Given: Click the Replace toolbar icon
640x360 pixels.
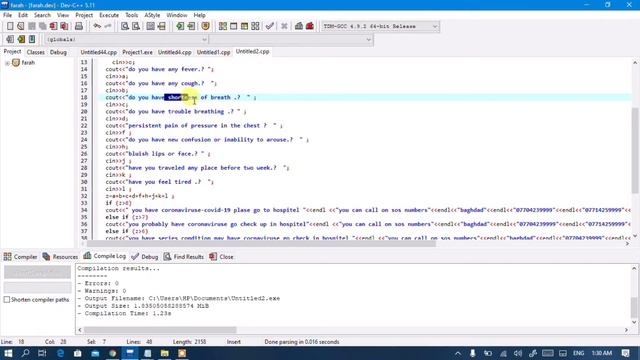Looking at the screenshot, I should click(x=136, y=26).
